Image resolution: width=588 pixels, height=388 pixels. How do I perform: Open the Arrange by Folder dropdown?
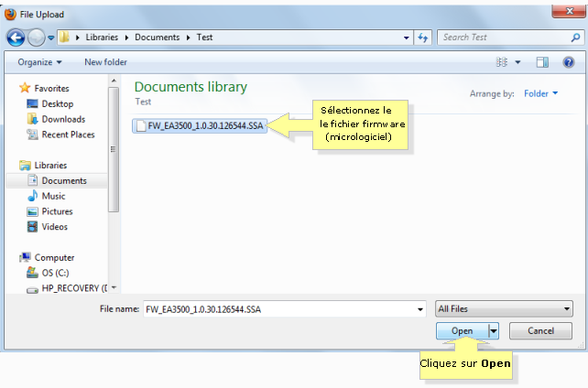point(540,93)
